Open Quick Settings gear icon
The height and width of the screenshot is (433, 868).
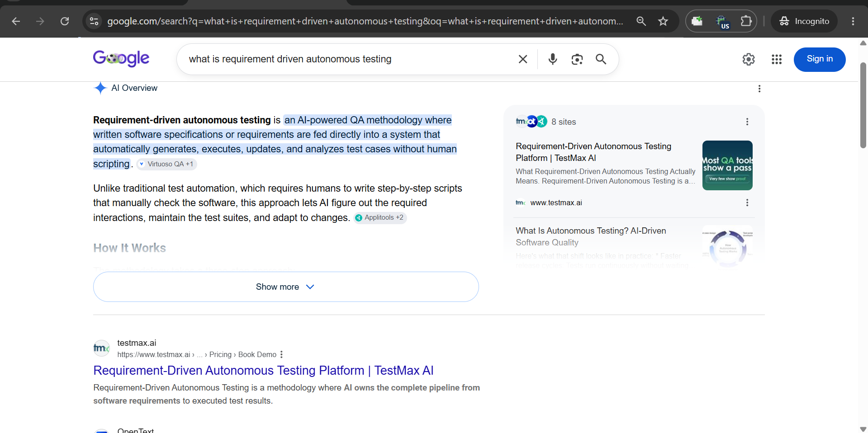click(749, 59)
